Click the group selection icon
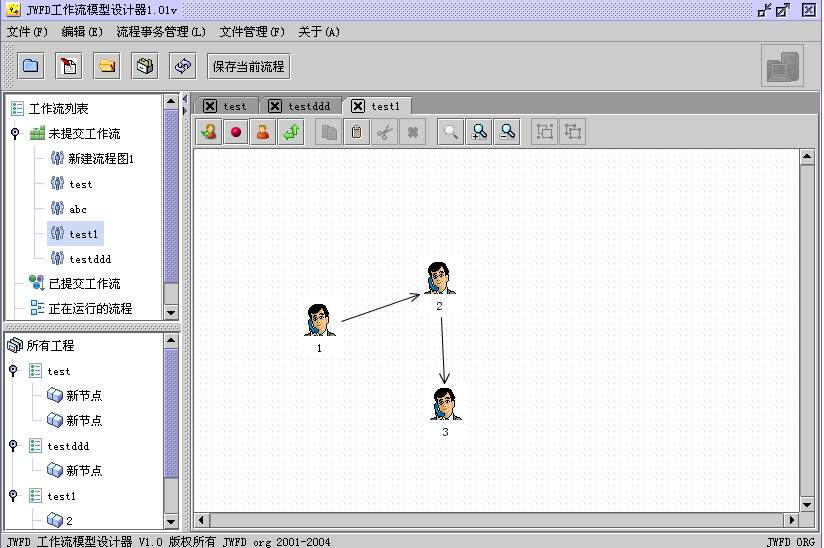 click(x=545, y=131)
